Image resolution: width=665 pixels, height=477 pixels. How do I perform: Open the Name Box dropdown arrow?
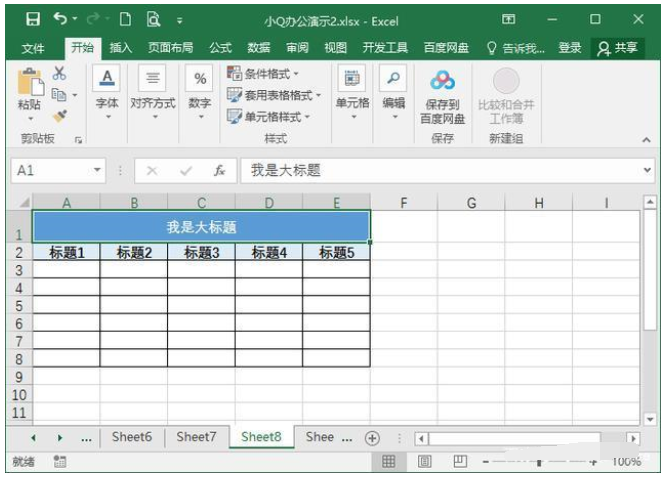pyautogui.click(x=97, y=171)
